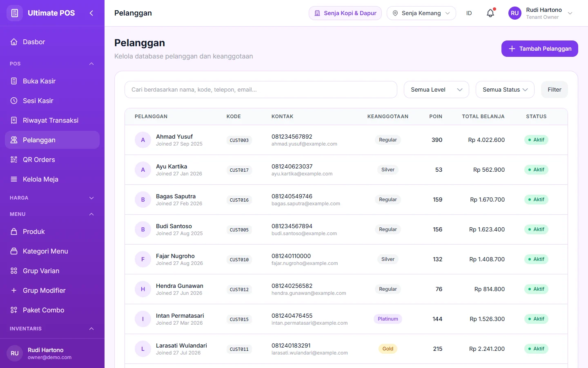Viewport: 588px width, 368px height.
Task: Click the Sesi Kasir clock icon
Action: click(14, 101)
